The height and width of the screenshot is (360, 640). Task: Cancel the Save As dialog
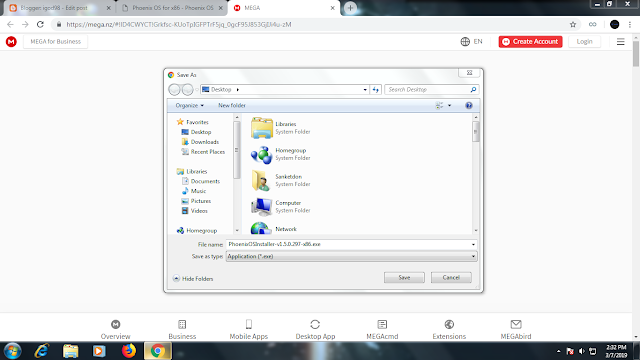pos(451,278)
